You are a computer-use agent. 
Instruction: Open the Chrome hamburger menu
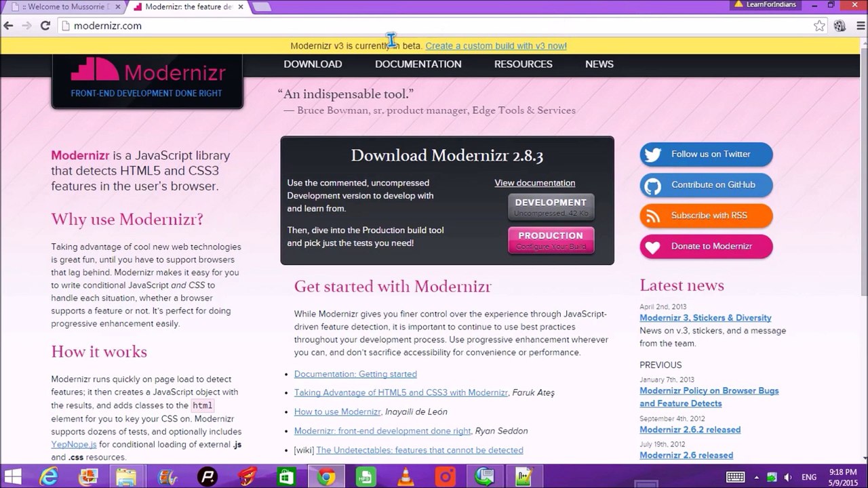861,26
